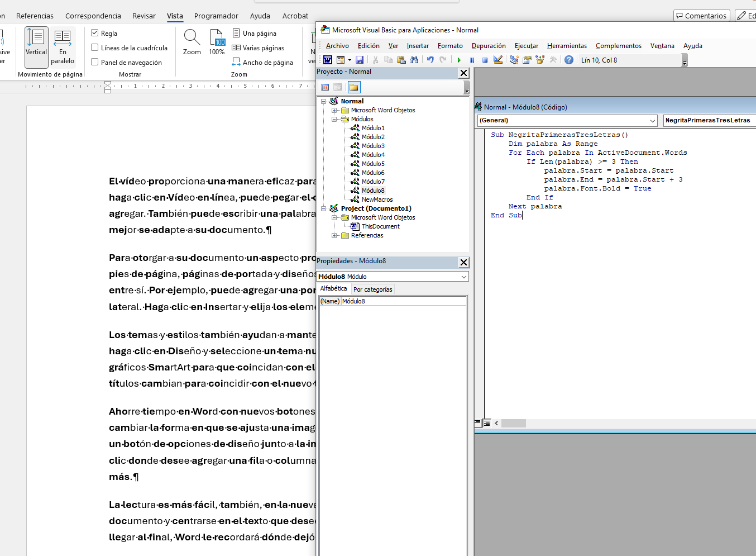Viewport: 756px width, 556px height.
Task: Open the (General) object dropdown
Action: [x=653, y=120]
